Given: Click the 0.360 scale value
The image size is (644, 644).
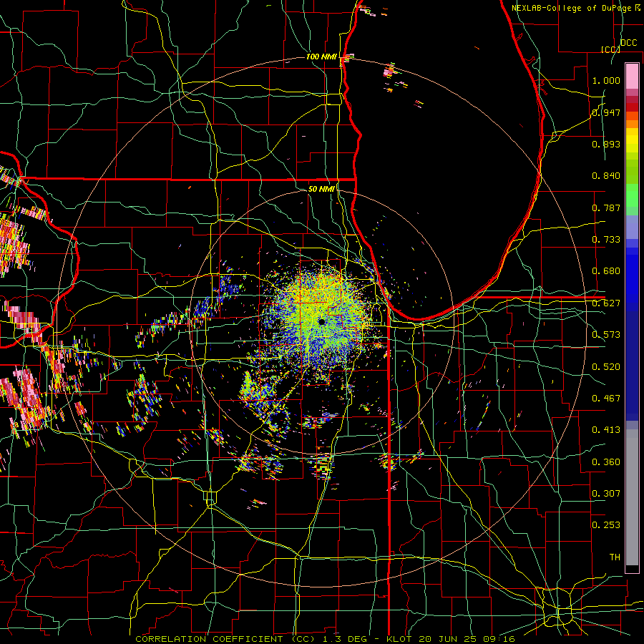Looking at the screenshot, I should [606, 462].
